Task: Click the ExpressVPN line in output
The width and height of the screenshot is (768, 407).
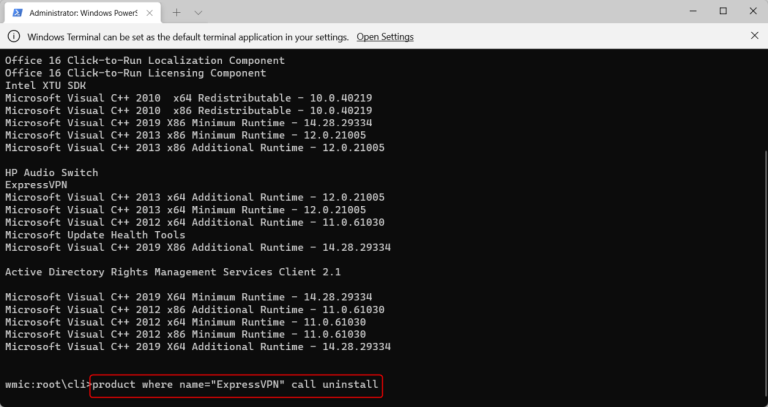Action: pos(36,185)
